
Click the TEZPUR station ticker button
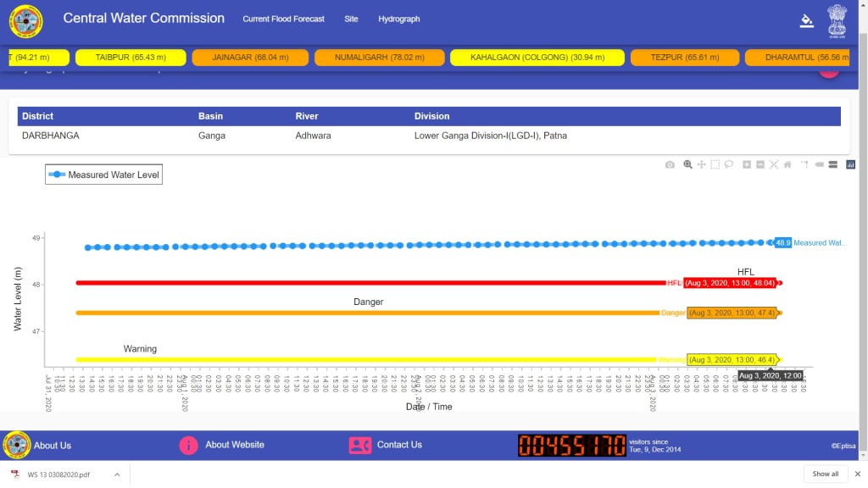click(x=683, y=58)
